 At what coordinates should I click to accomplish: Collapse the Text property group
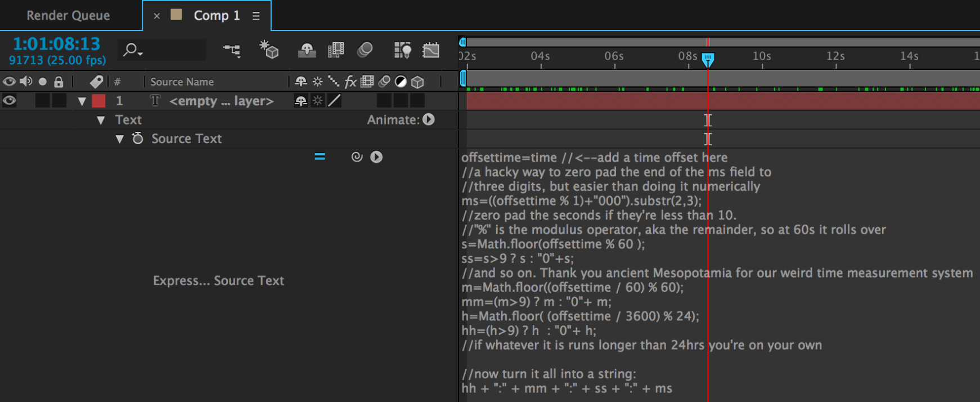(101, 120)
